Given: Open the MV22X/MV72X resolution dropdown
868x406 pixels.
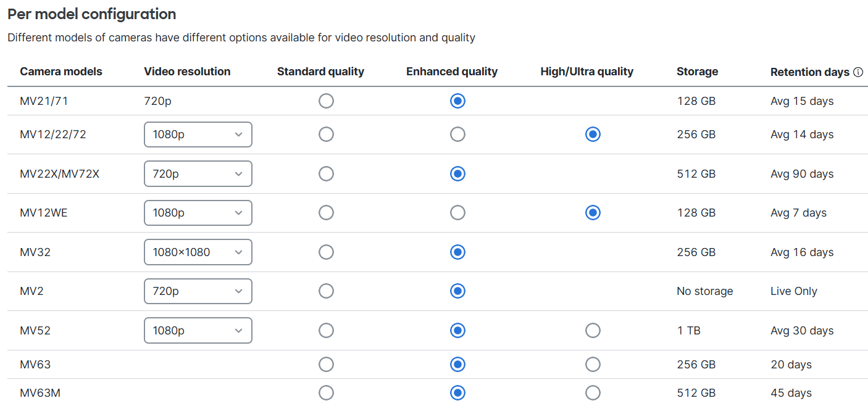Looking at the screenshot, I should pyautogui.click(x=198, y=174).
